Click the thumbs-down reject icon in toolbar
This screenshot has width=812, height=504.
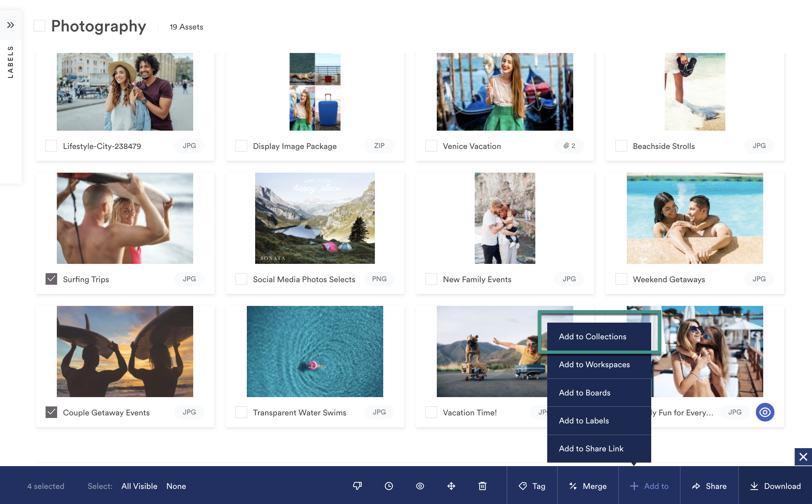pos(358,486)
